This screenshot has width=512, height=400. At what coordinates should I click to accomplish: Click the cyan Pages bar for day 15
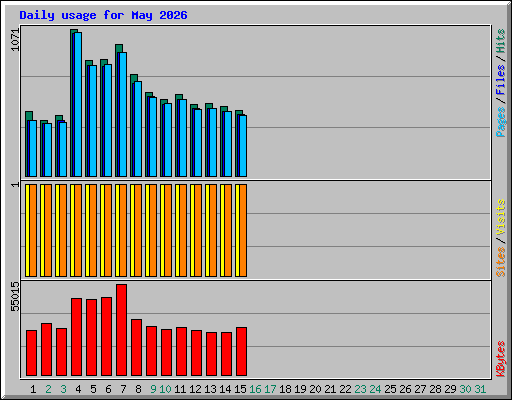[243, 146]
